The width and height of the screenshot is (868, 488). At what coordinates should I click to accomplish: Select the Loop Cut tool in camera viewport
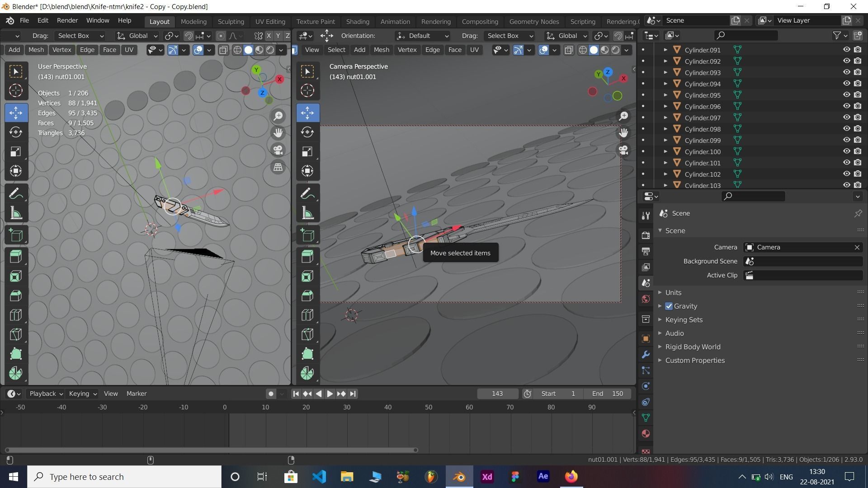(307, 315)
